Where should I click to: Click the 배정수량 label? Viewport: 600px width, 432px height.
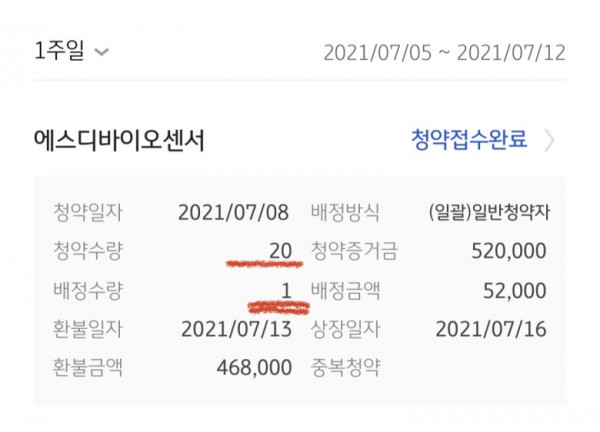coord(88,291)
